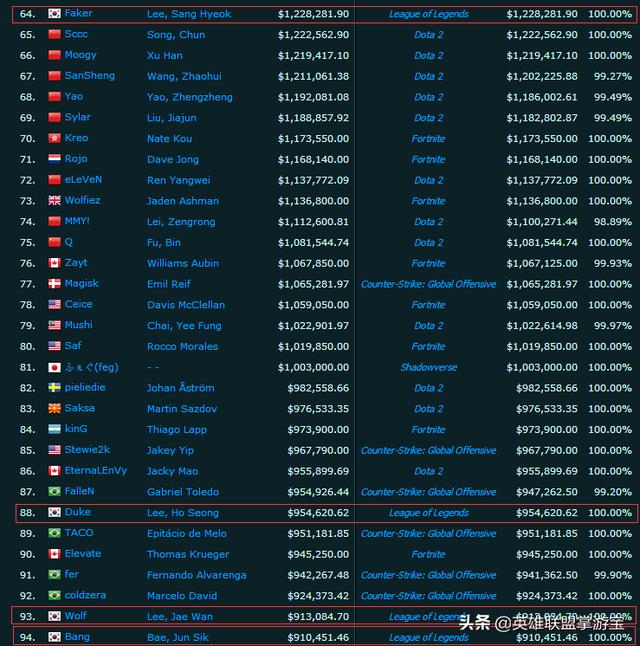Click the UK flag beside Wolfiez
This screenshot has height=646, width=640.
(54, 200)
